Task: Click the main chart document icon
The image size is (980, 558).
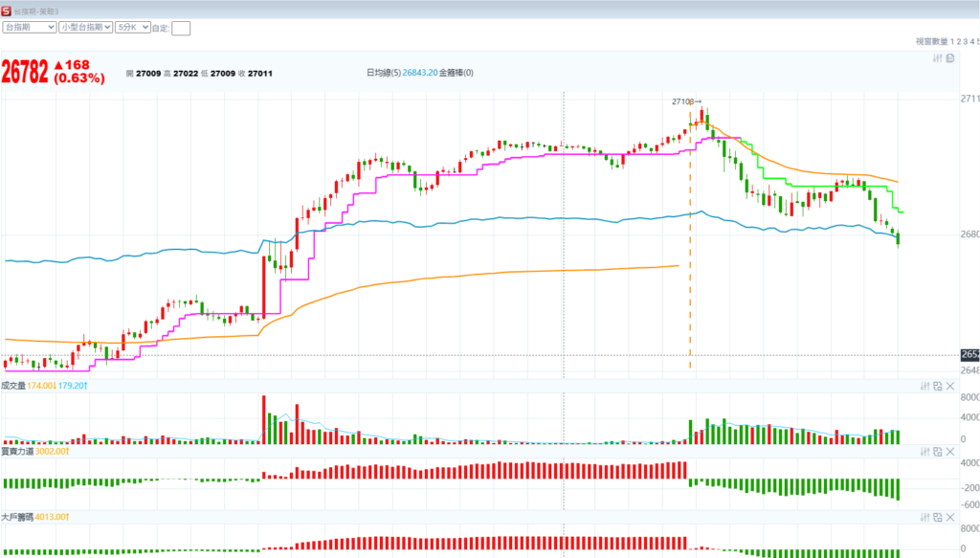Action: (x=950, y=58)
